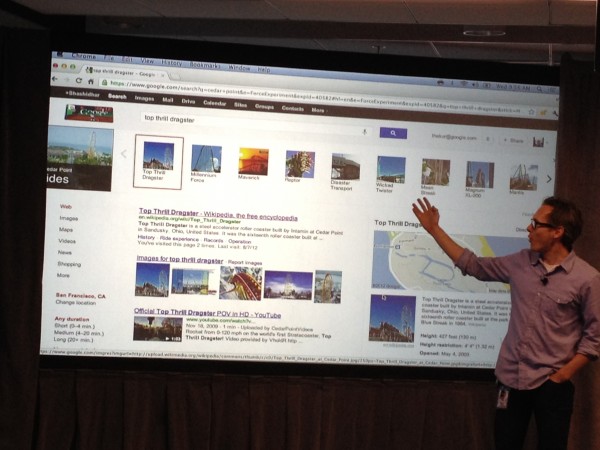This screenshot has height=450, width=600.
Task: Click the microphone voice search icon
Action: 364,132
